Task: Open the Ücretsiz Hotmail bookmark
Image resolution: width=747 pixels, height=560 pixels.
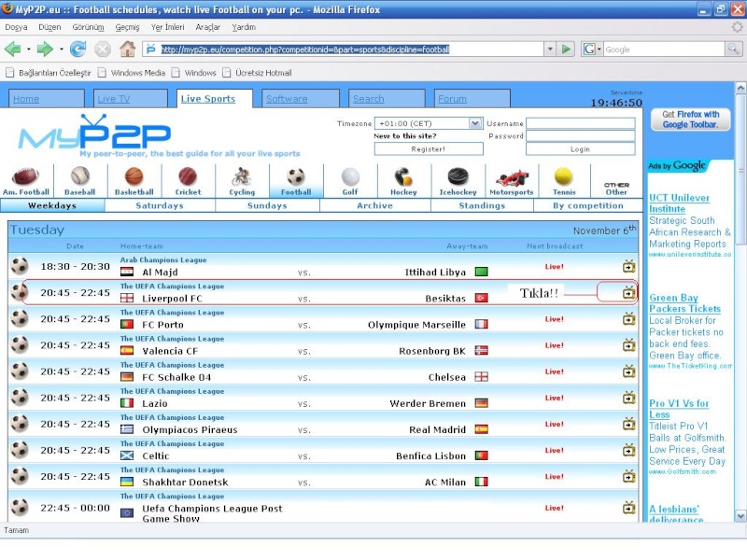Action: (x=258, y=73)
